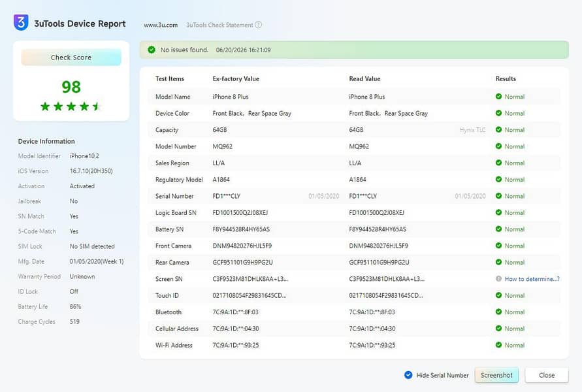Click the Capacity Normal status icon
The width and height of the screenshot is (582, 392).
click(x=498, y=129)
